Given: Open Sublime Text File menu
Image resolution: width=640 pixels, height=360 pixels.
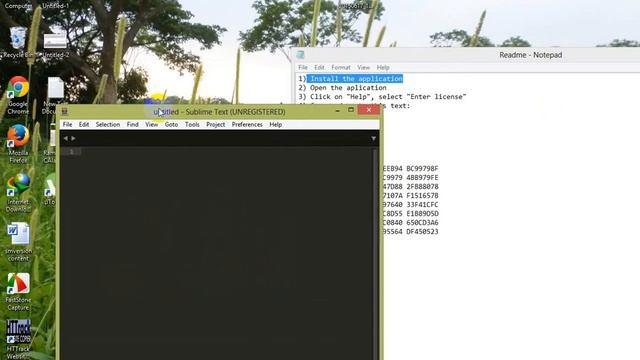Looking at the screenshot, I should tap(67, 124).
